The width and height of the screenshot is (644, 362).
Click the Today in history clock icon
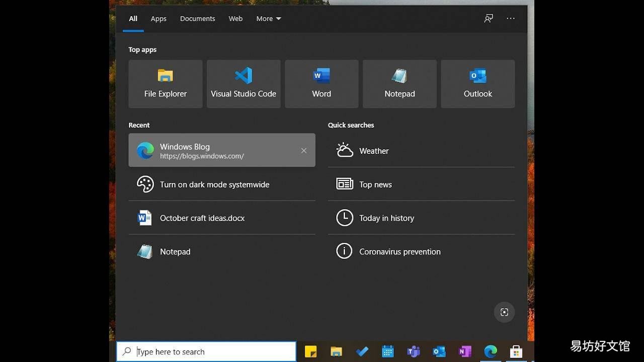click(x=345, y=218)
